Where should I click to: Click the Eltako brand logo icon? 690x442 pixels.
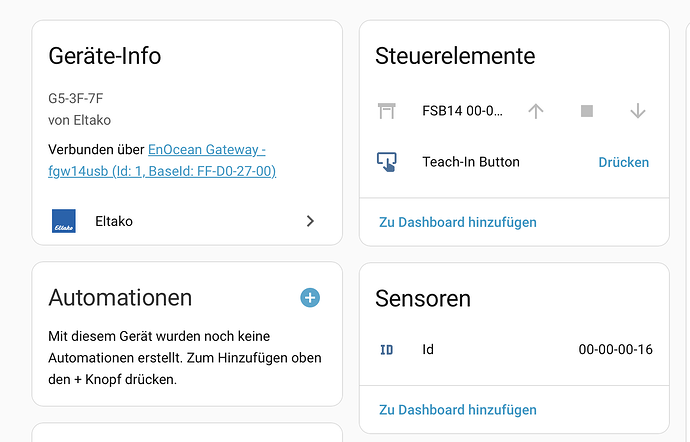64,221
